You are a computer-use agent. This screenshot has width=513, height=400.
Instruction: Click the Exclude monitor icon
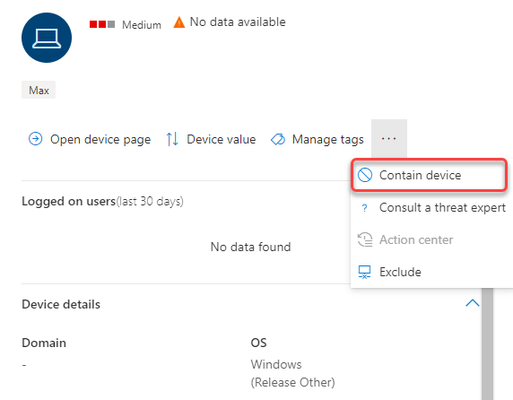(364, 272)
